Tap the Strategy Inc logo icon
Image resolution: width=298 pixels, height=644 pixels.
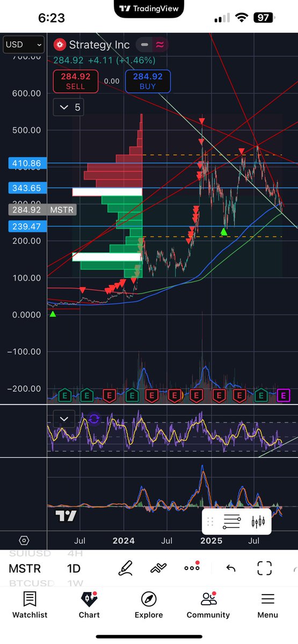click(60, 45)
